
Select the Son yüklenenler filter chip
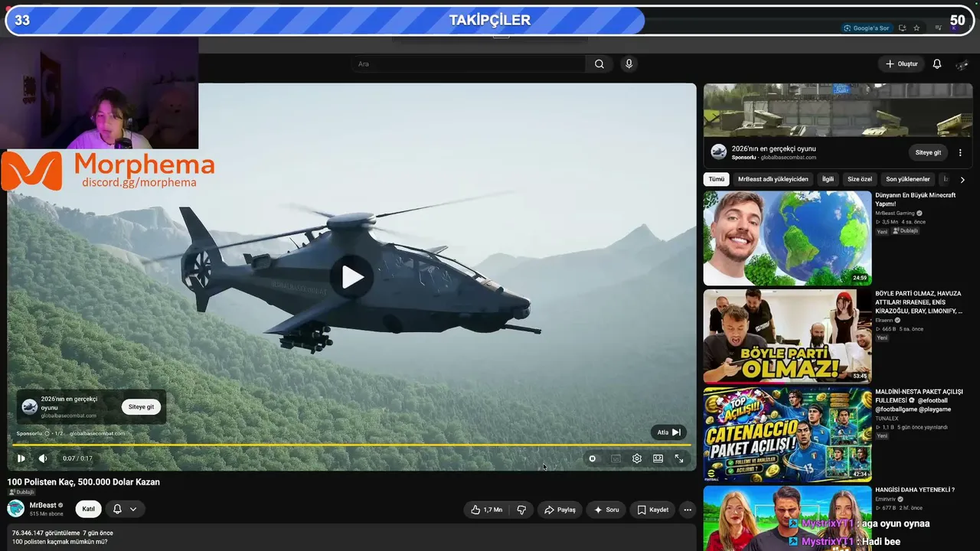tap(908, 179)
